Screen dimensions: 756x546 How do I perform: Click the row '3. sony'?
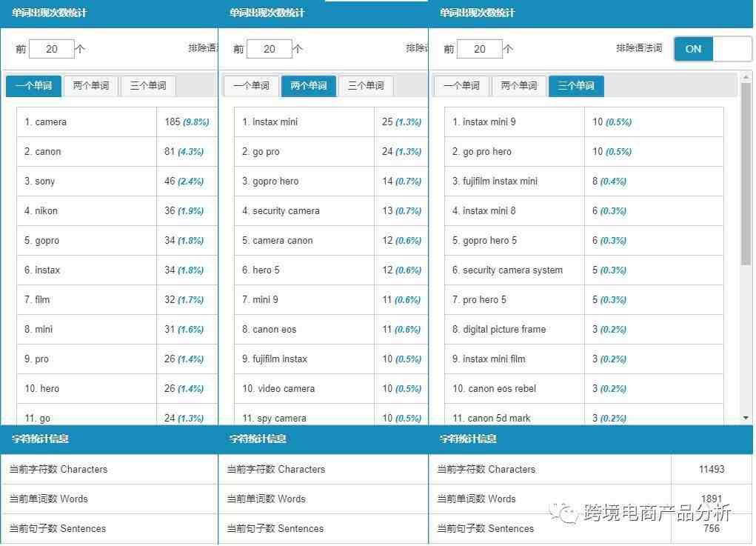click(117, 182)
